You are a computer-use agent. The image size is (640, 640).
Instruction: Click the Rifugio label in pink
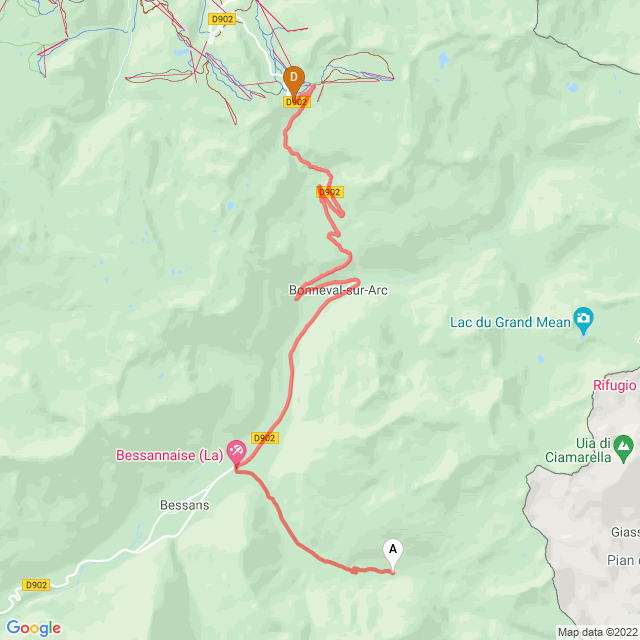[x=615, y=385]
